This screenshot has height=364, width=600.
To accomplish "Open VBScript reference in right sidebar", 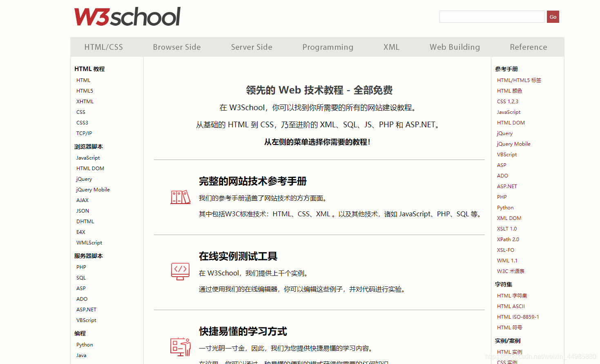I will pyautogui.click(x=507, y=155).
